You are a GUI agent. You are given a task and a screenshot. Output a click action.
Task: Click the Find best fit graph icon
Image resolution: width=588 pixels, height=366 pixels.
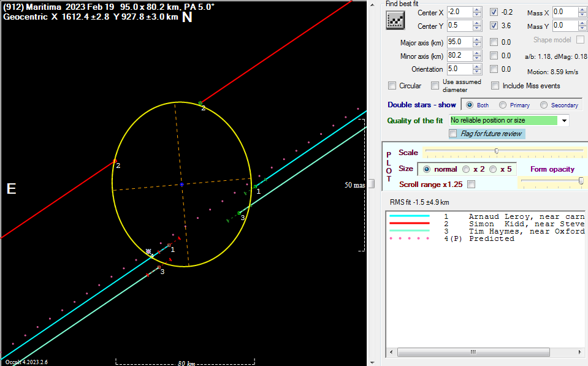tap(394, 20)
